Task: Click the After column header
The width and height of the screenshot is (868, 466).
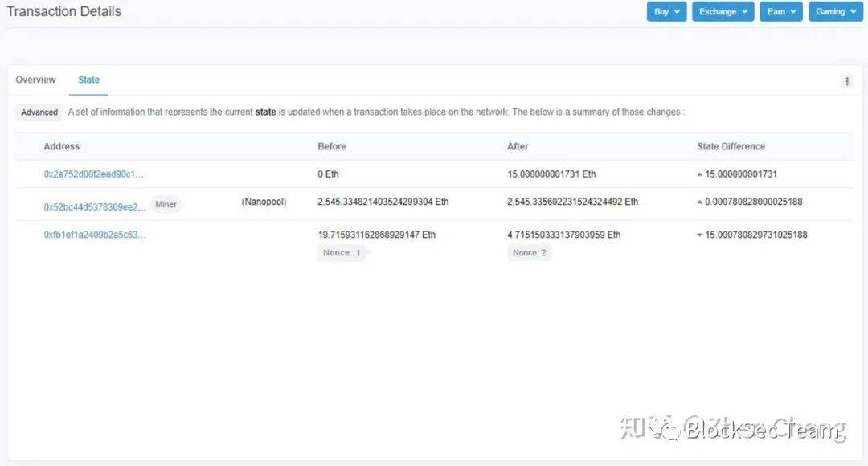Action: click(x=518, y=147)
